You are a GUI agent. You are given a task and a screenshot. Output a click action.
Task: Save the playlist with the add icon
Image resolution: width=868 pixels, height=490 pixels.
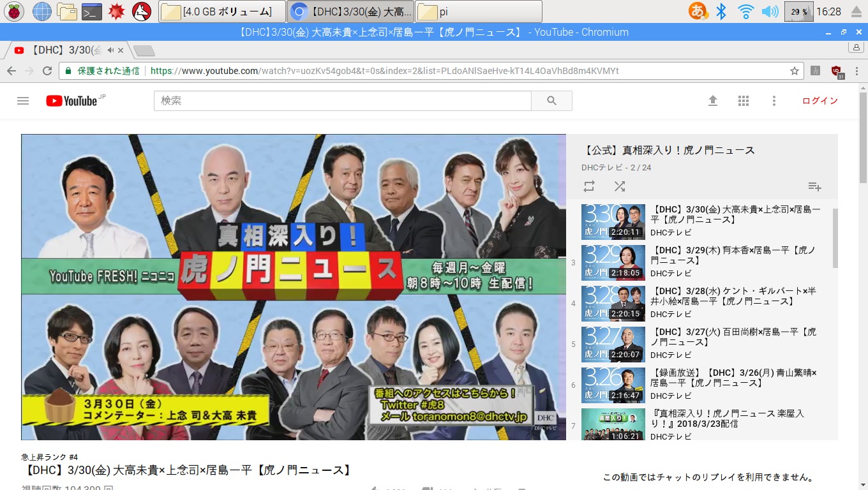point(814,186)
